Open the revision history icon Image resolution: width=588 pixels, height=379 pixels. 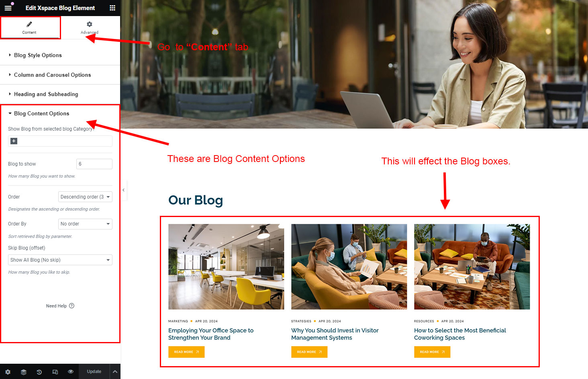pos(39,372)
